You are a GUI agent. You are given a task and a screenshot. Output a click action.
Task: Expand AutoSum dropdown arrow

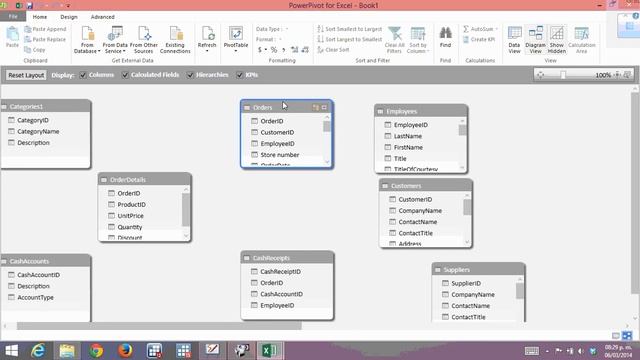(x=496, y=29)
